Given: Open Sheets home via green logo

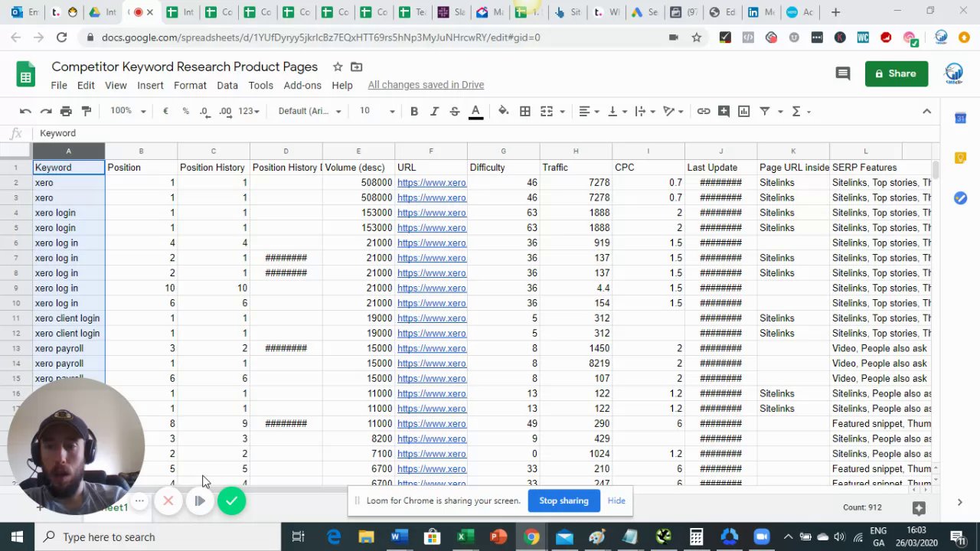Looking at the screenshot, I should (x=26, y=75).
